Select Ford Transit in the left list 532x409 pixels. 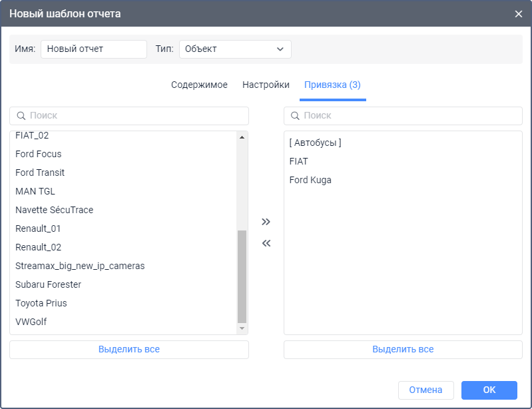(40, 173)
